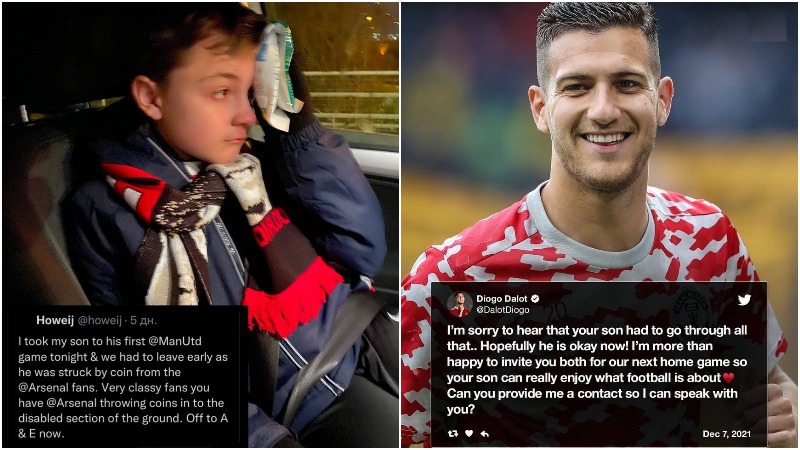Click the second @Arsenal mention before 'throwing coins'
The image size is (800, 450).
(71, 403)
